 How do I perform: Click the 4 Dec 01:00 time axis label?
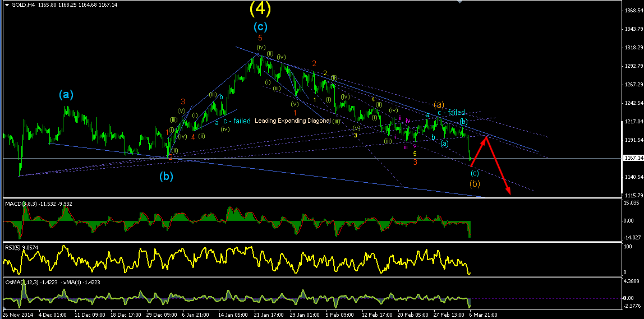52,315
